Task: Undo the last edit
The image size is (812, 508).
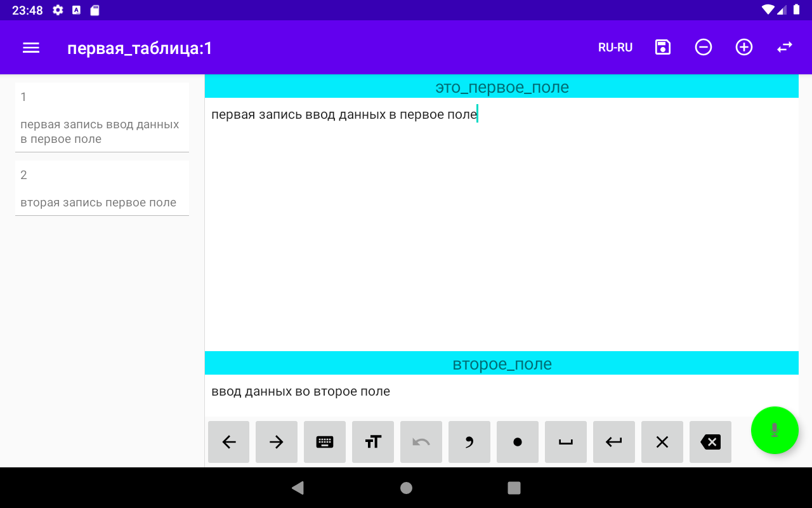Action: pyautogui.click(x=421, y=442)
